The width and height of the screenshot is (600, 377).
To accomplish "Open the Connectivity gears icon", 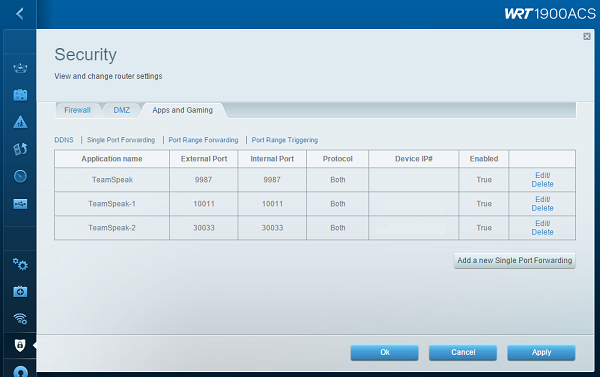I will tap(20, 264).
